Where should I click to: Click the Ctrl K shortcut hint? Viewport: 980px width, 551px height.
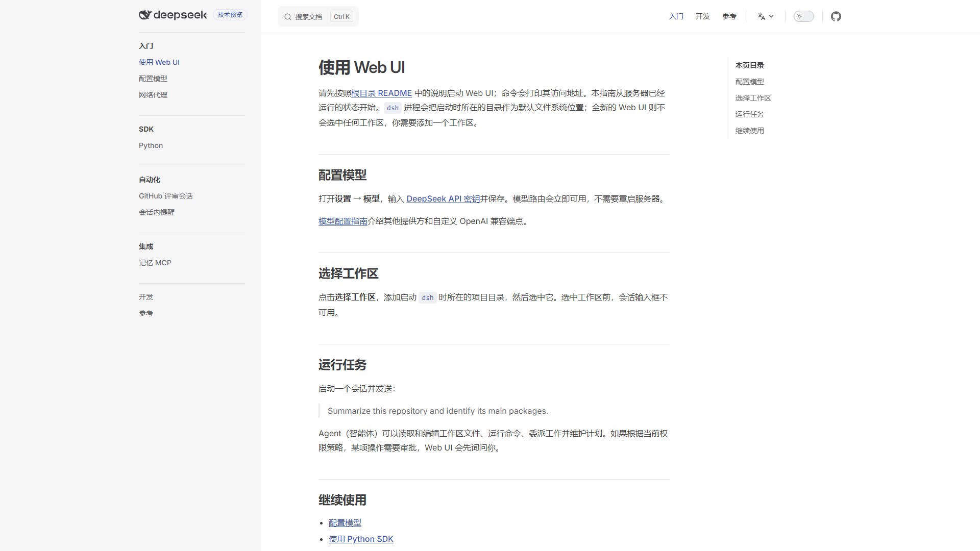pyautogui.click(x=341, y=17)
